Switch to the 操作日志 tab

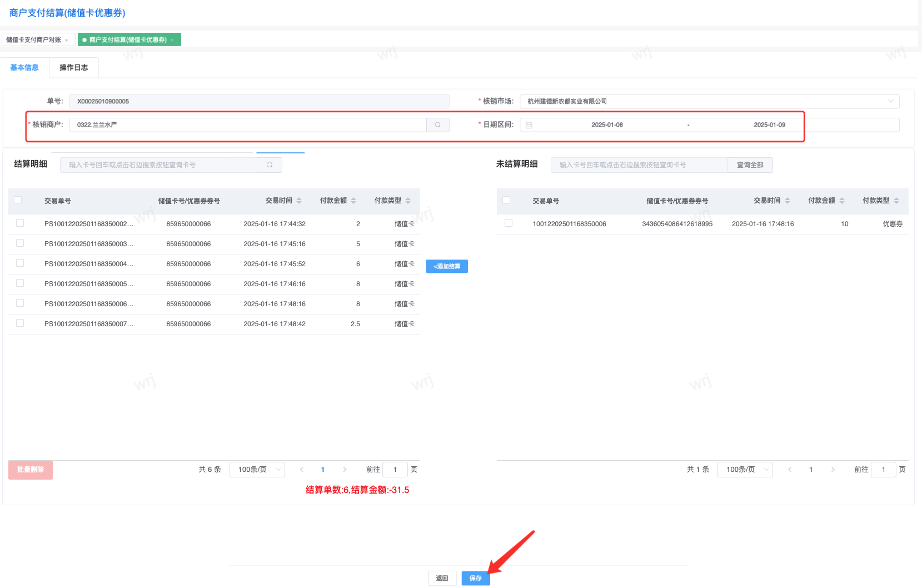pos(73,67)
